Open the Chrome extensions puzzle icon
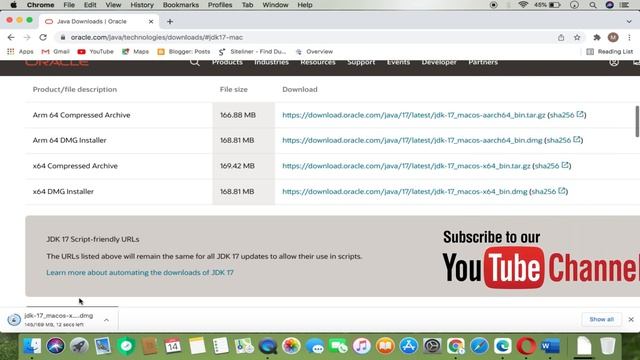640x360 pixels. [597, 37]
